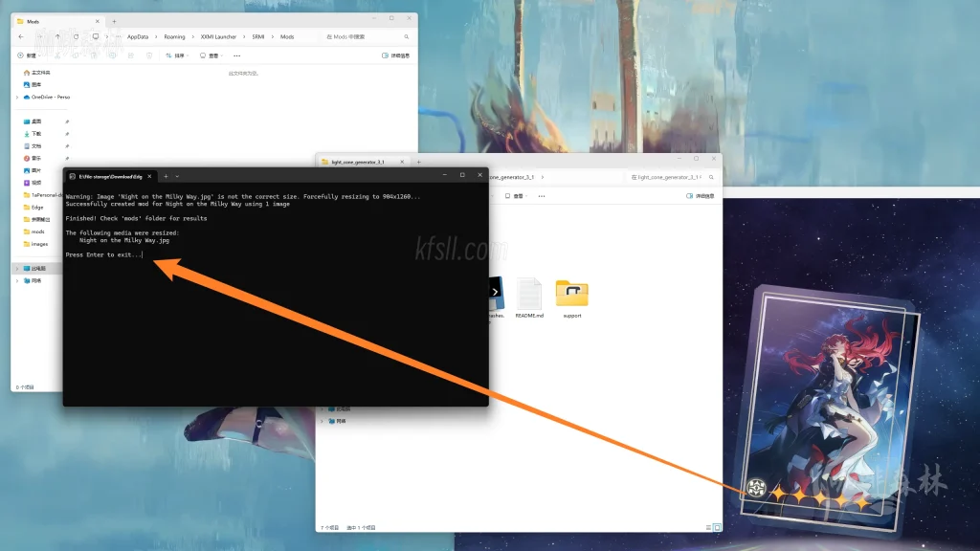Open the README.md file
This screenshot has width=980, height=551.
click(529, 298)
